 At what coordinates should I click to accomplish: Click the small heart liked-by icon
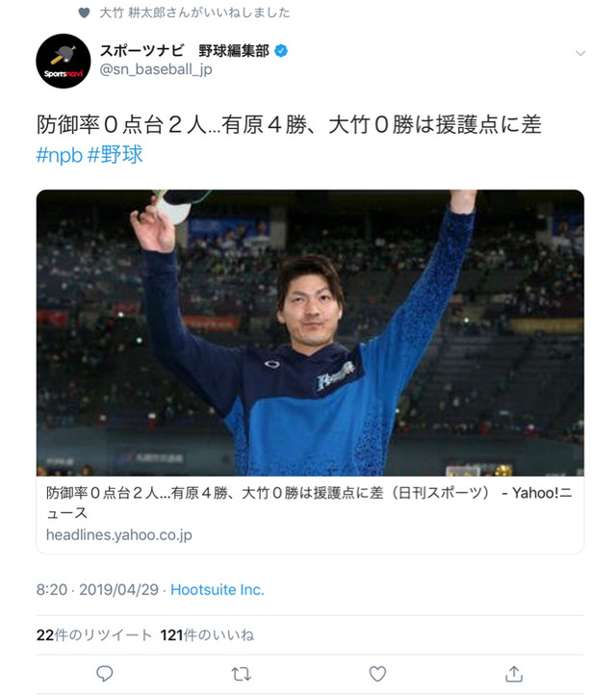(84, 13)
